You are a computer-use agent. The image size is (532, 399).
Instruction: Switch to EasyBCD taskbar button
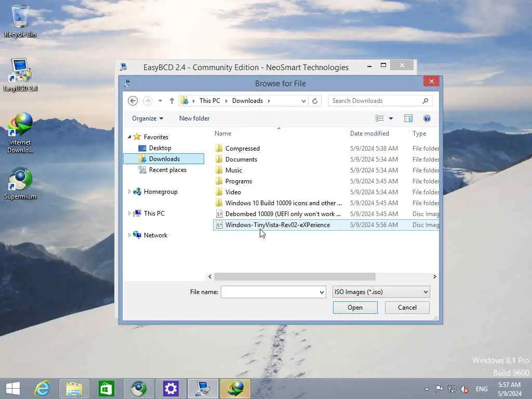click(203, 389)
